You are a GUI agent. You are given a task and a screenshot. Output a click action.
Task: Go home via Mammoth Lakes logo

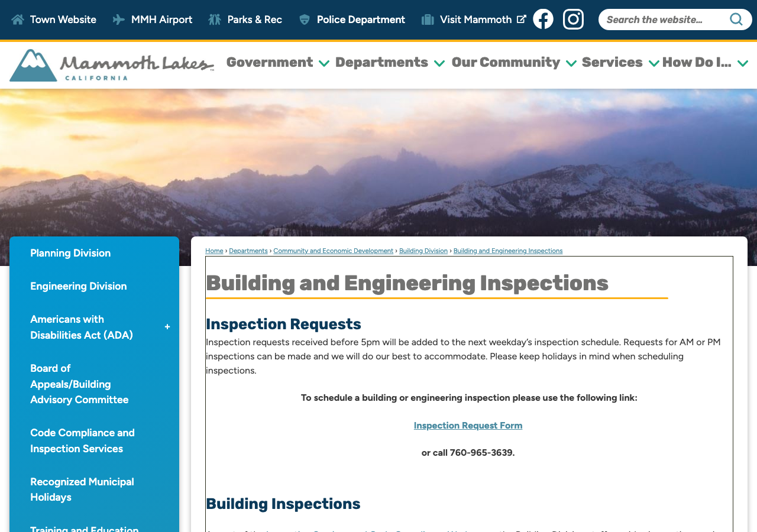112,65
